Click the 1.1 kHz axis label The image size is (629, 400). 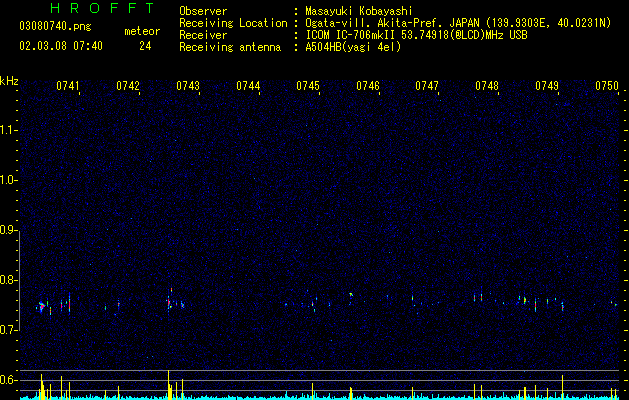8,130
